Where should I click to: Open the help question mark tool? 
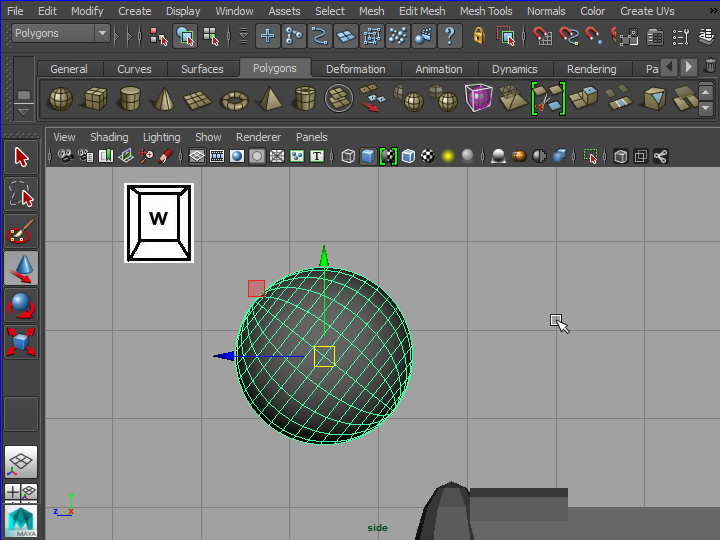coord(450,36)
